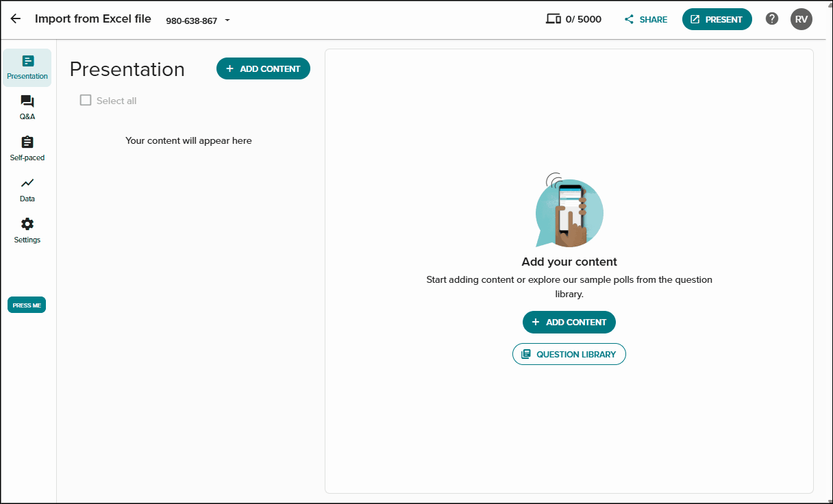Click ADD CONTENT next to Presentation heading
Image resolution: width=833 pixels, height=504 pixels.
(263, 68)
